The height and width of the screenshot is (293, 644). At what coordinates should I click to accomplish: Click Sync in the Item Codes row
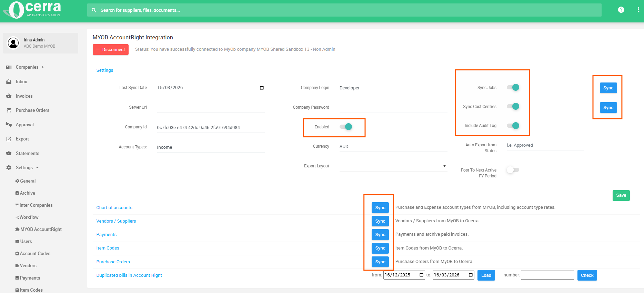(x=380, y=248)
